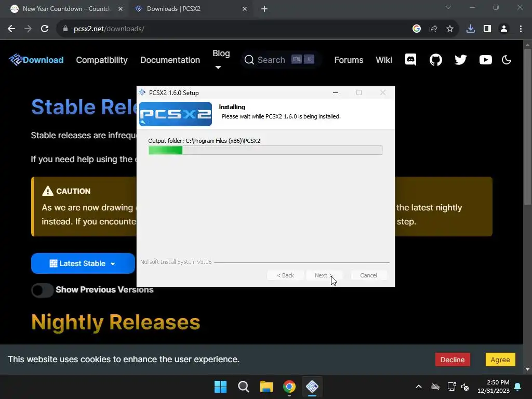This screenshot has height=399, width=532.
Task: Open File Explorer from taskbar
Action: pyautogui.click(x=267, y=387)
